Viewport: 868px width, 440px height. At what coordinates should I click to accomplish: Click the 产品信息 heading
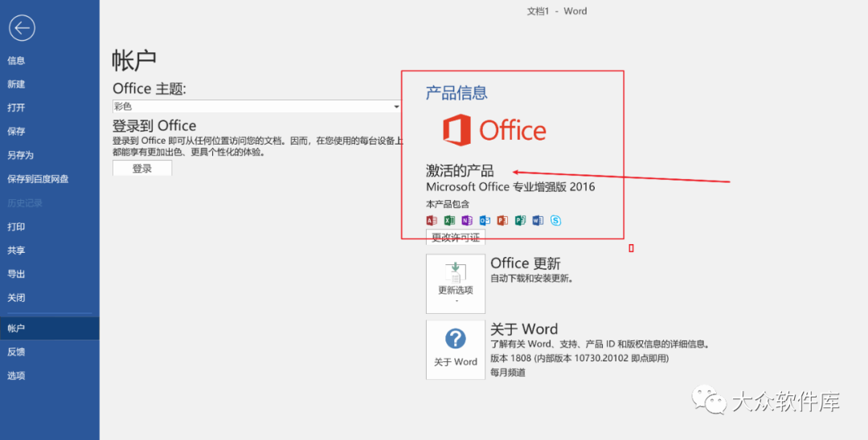pos(457,92)
